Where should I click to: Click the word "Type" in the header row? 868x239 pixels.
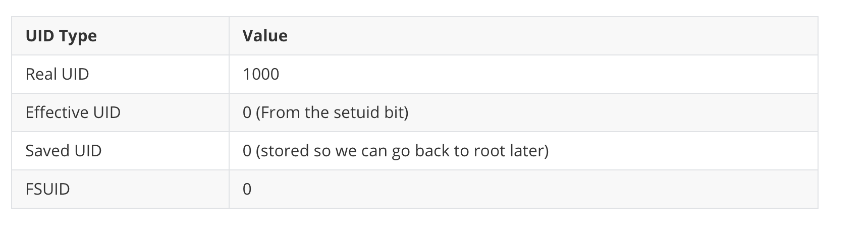coord(77,36)
